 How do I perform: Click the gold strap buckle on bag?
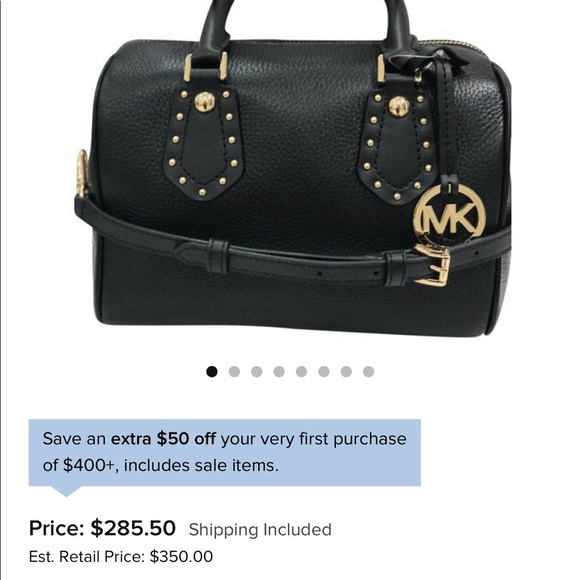pyautogui.click(x=432, y=265)
